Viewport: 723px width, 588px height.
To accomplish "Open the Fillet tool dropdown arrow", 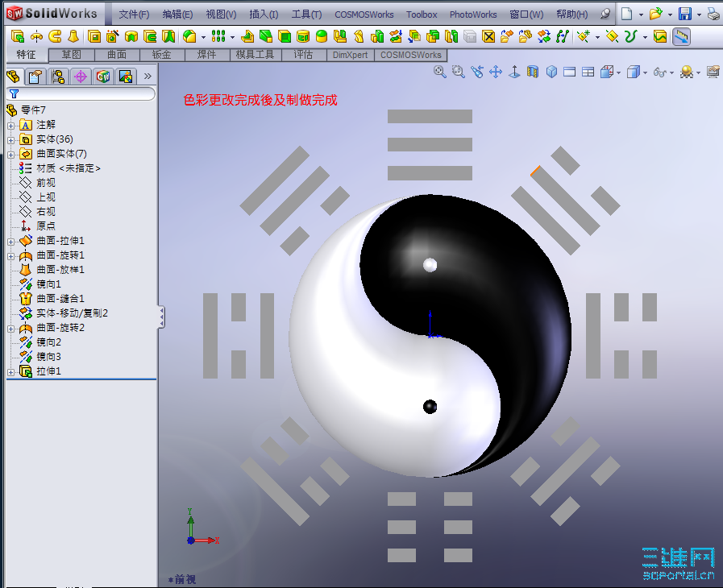I will coord(203,37).
